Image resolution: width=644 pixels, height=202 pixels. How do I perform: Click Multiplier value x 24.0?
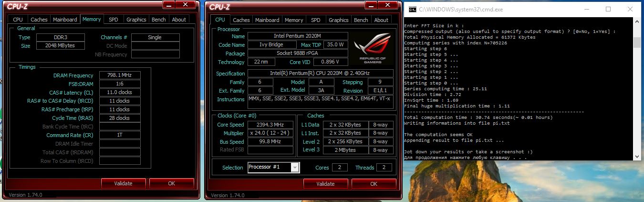[270, 133]
